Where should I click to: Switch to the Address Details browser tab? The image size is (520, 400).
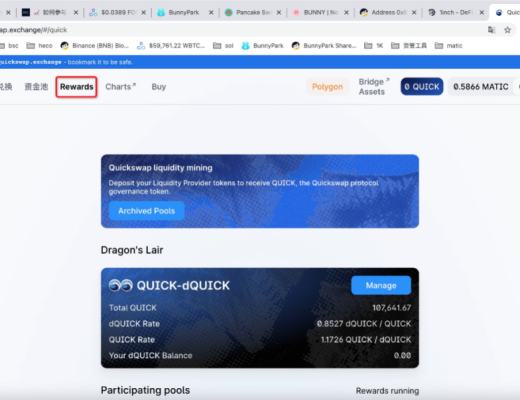click(x=387, y=12)
